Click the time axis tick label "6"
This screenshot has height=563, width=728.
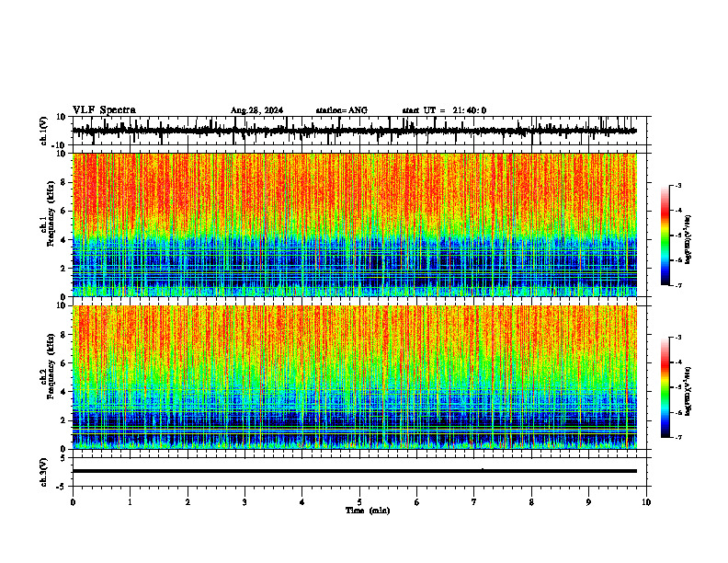pos(417,502)
